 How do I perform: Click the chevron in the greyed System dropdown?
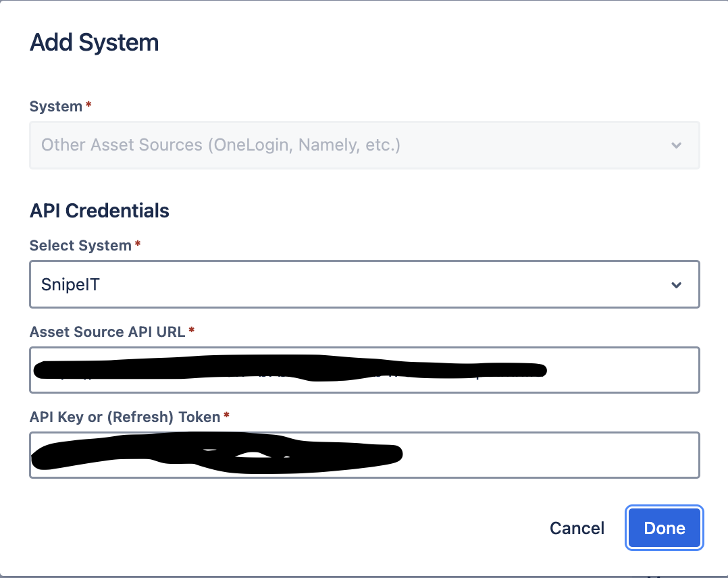(x=677, y=145)
